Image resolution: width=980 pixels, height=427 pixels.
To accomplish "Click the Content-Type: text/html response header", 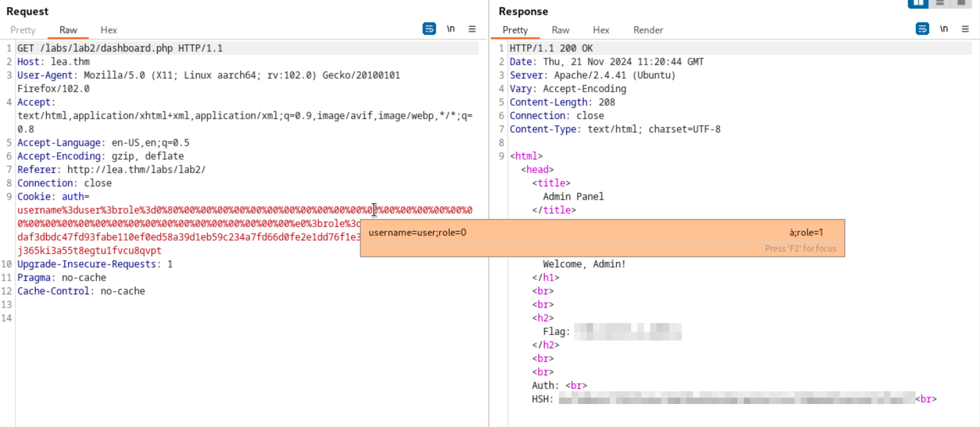I will click(615, 129).
